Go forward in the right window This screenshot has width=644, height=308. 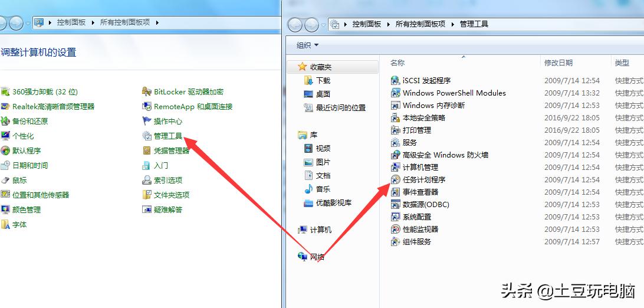point(311,25)
